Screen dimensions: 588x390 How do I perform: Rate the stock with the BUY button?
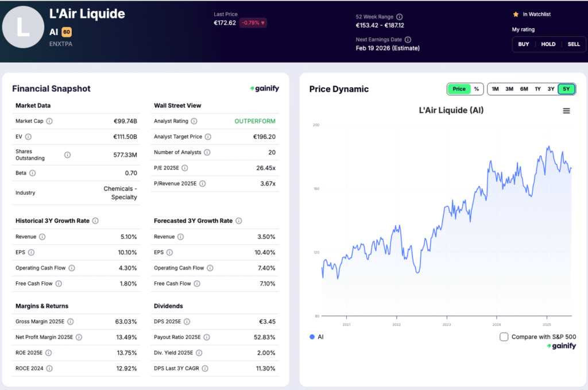point(523,44)
